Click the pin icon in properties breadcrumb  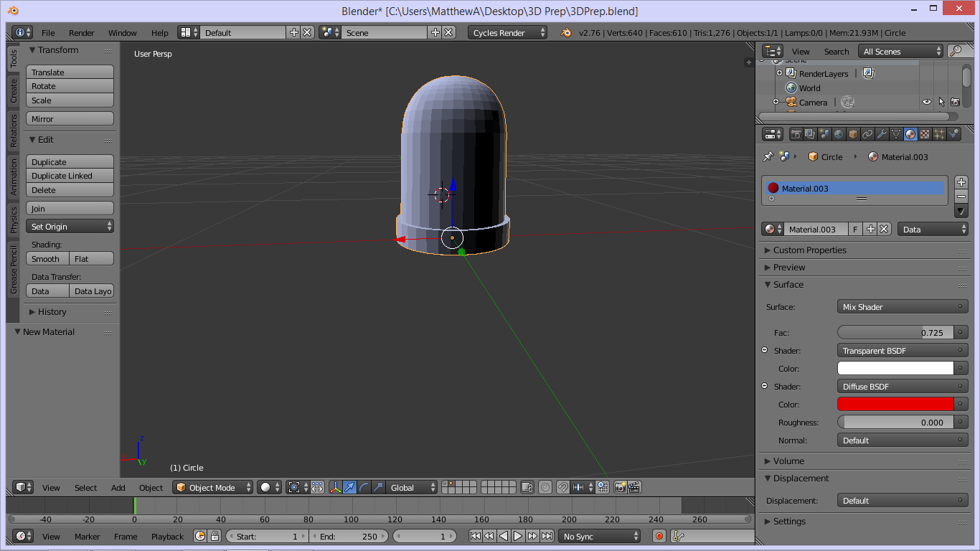click(x=768, y=156)
